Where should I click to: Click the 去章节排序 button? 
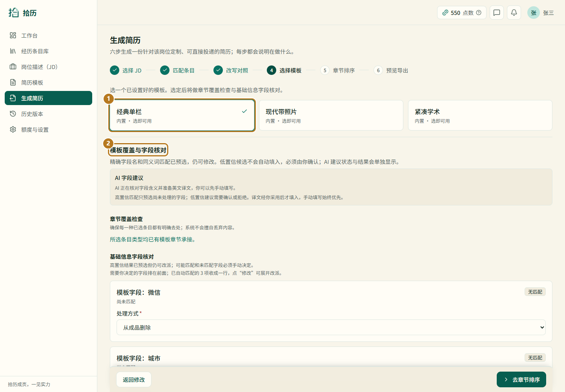coord(521,379)
